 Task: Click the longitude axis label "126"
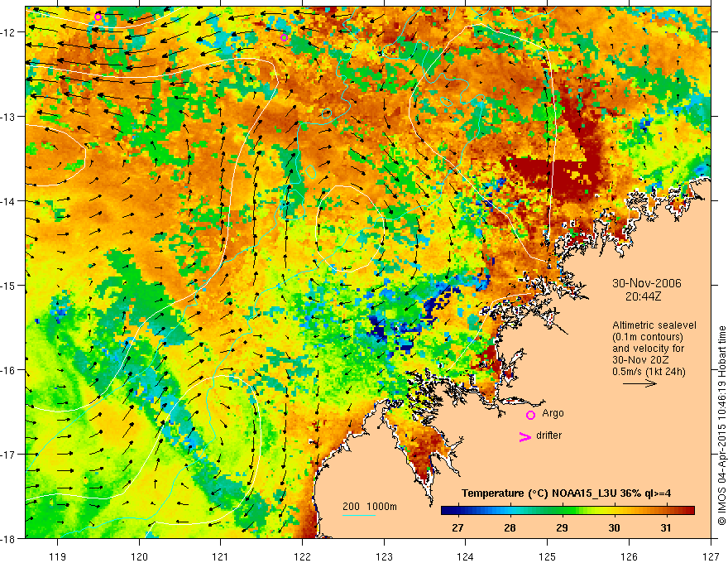pyautogui.click(x=629, y=556)
